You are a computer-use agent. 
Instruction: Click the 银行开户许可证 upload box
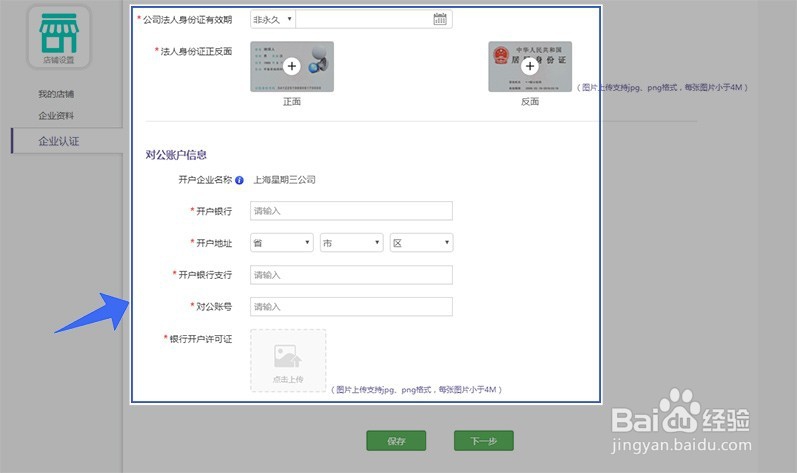[x=288, y=361]
